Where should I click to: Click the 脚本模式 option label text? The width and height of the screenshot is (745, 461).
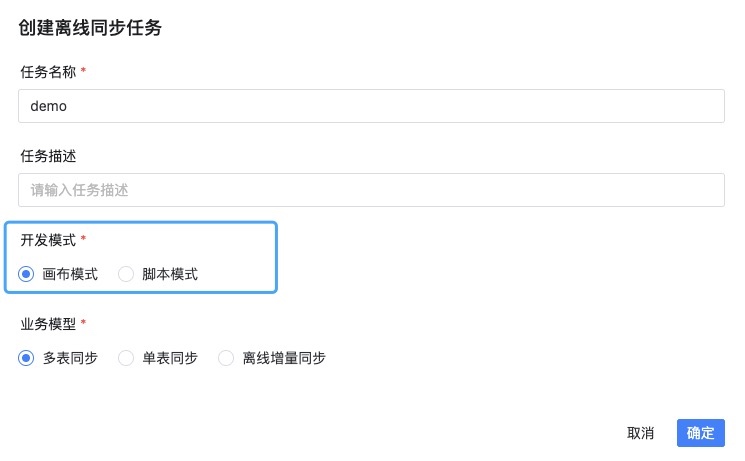click(170, 274)
